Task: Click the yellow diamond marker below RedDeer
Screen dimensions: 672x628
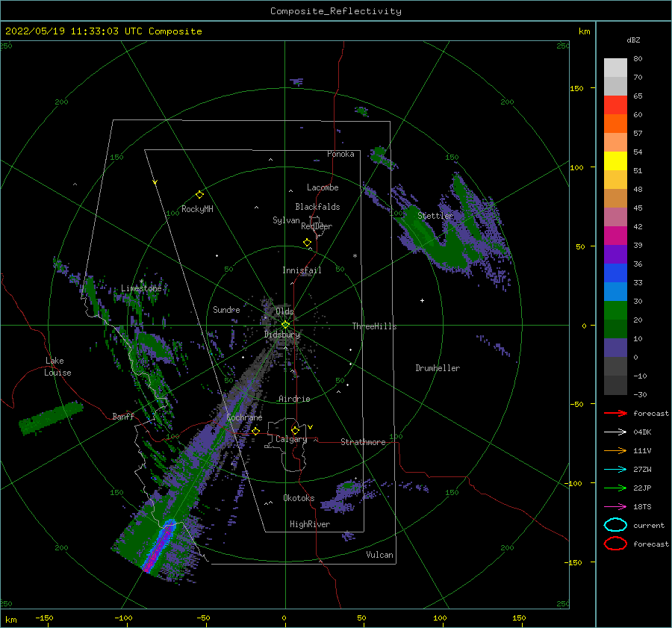Action: [x=308, y=243]
